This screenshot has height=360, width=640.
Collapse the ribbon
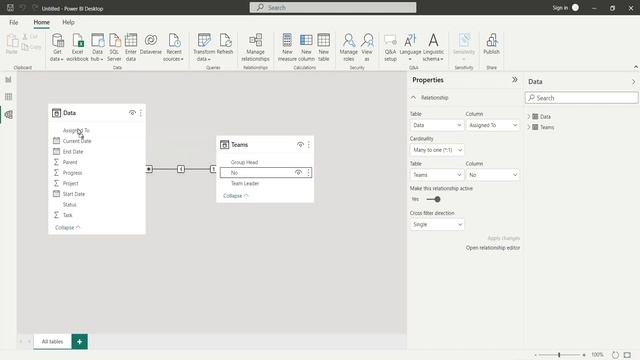pos(636,67)
